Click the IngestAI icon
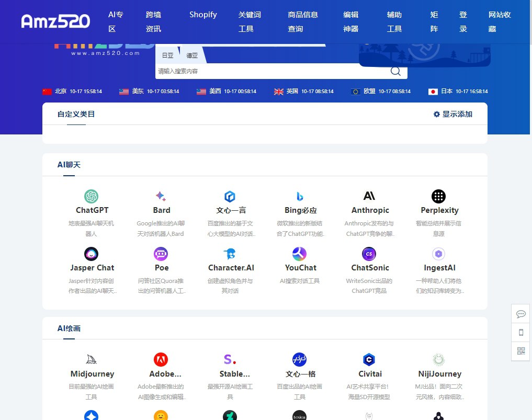 tap(438, 254)
